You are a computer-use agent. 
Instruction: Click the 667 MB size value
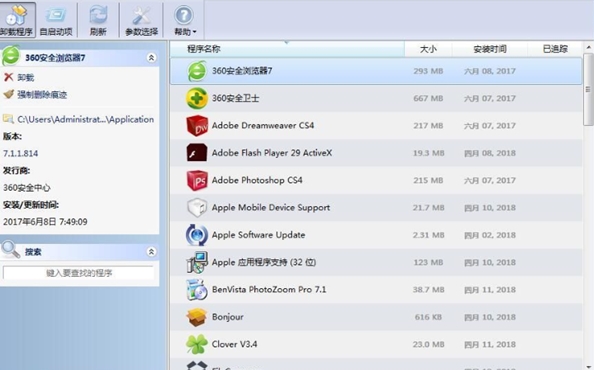428,98
